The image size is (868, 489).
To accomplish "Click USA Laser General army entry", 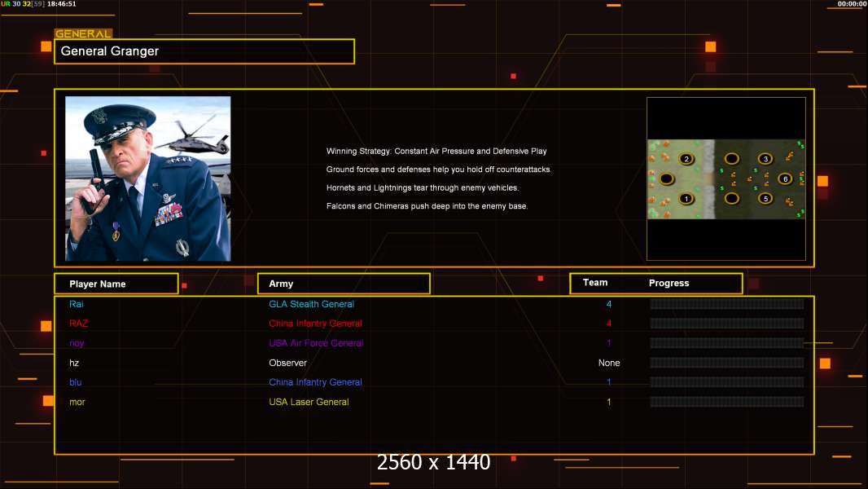I will [x=309, y=402].
